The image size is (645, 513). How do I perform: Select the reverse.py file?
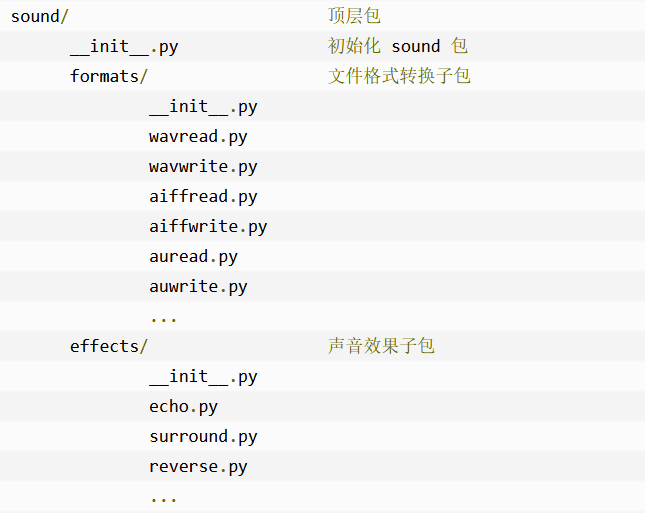(198, 466)
